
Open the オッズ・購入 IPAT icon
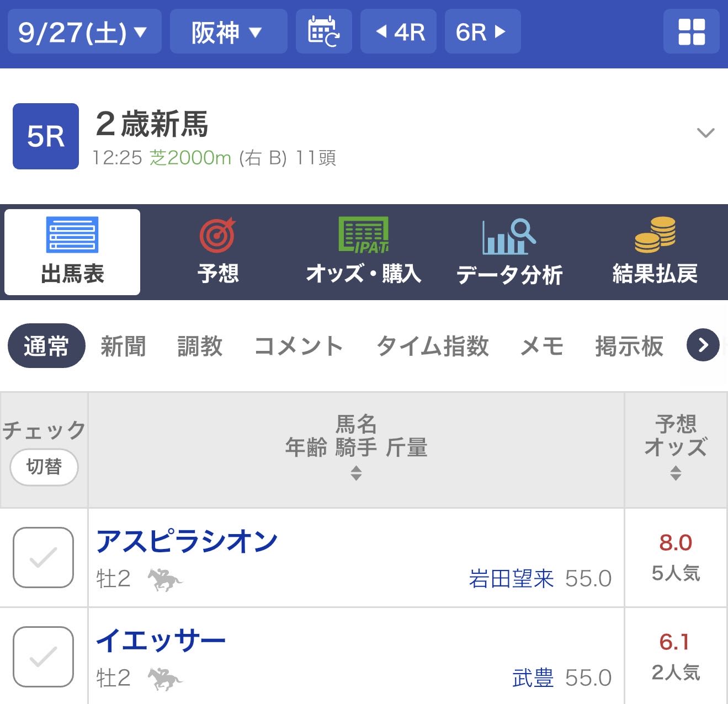click(x=363, y=236)
